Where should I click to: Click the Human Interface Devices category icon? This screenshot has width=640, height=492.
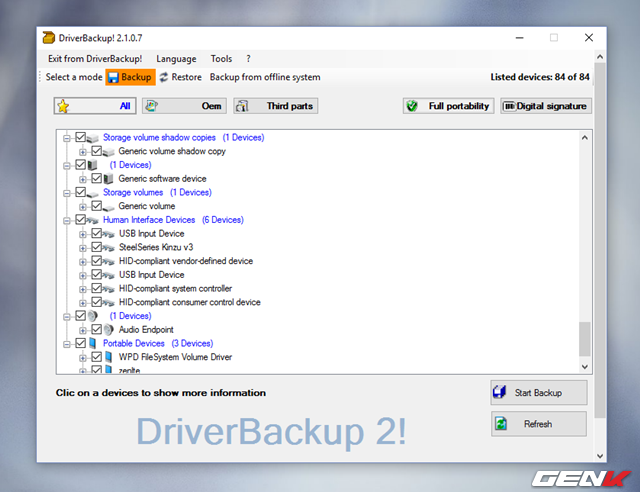pyautogui.click(x=93, y=220)
